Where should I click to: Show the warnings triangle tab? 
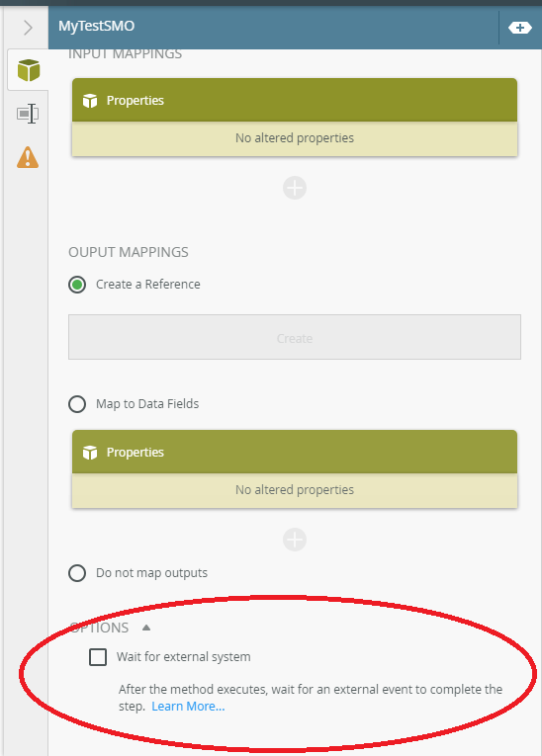(28, 157)
